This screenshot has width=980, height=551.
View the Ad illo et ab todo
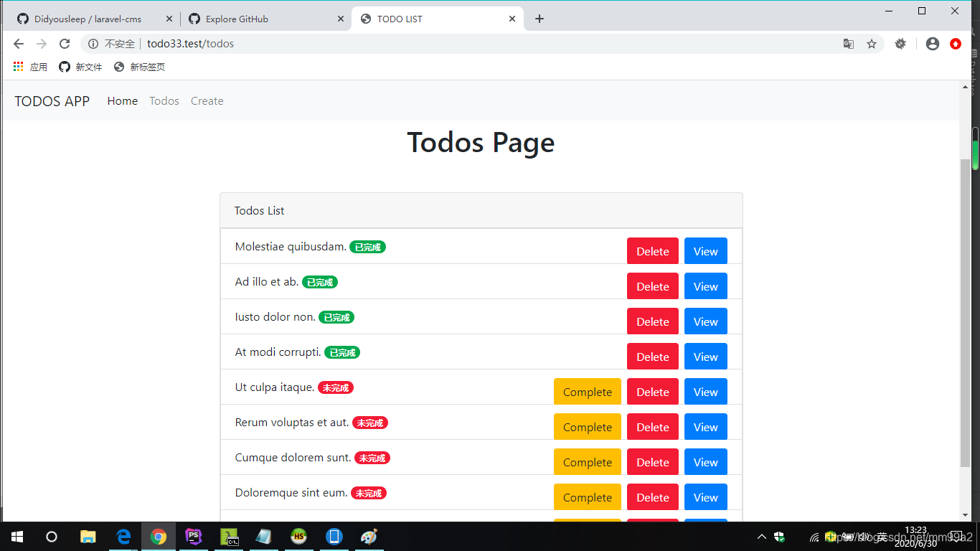pos(706,286)
